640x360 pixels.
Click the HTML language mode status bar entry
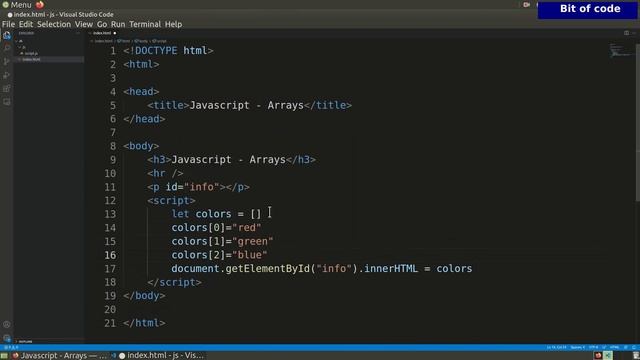pyautogui.click(x=614, y=348)
